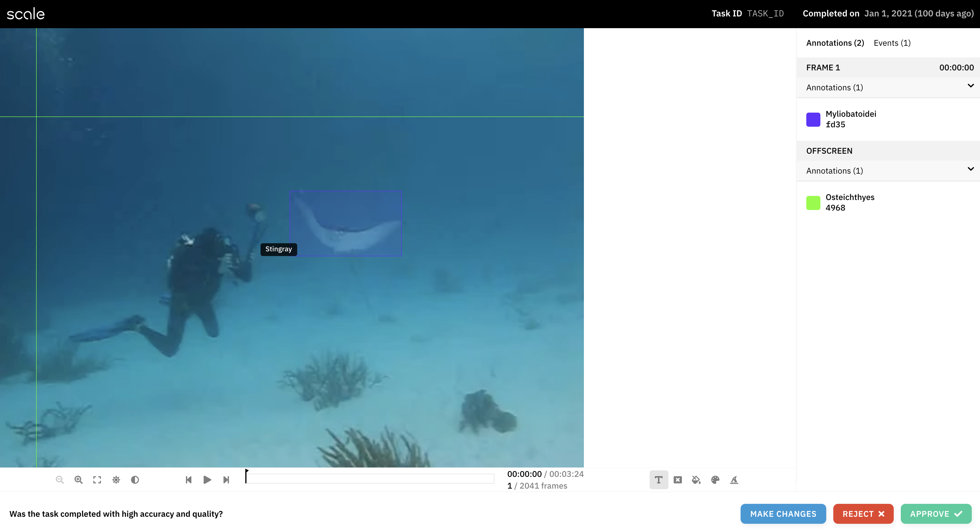Step to the next frame
This screenshot has width=980, height=532.
(226, 480)
